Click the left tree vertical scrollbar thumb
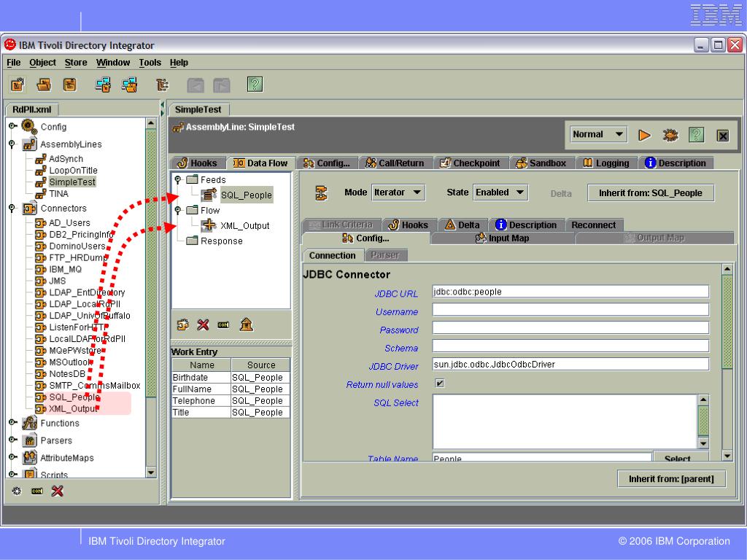Image resolution: width=747 pixels, height=560 pixels. click(151, 262)
